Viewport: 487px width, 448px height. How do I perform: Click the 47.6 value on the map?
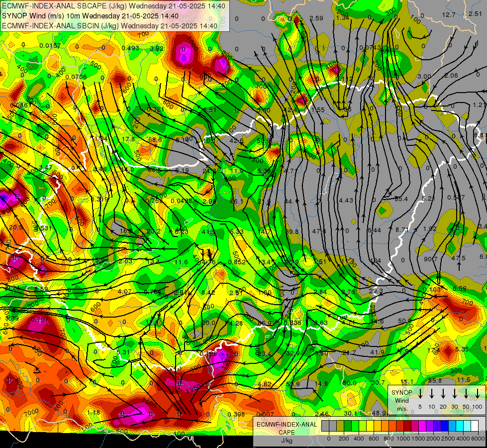point(319,231)
